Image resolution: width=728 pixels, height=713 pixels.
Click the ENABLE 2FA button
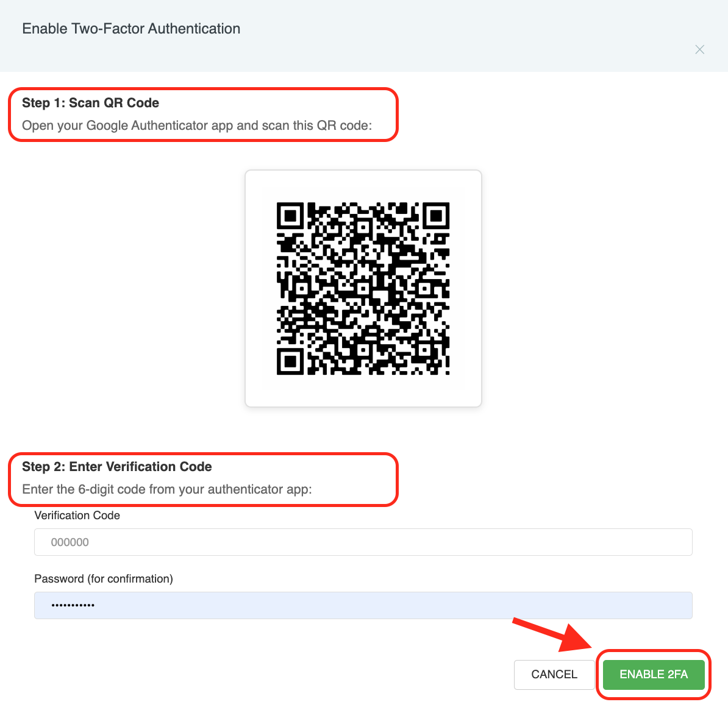click(x=653, y=675)
